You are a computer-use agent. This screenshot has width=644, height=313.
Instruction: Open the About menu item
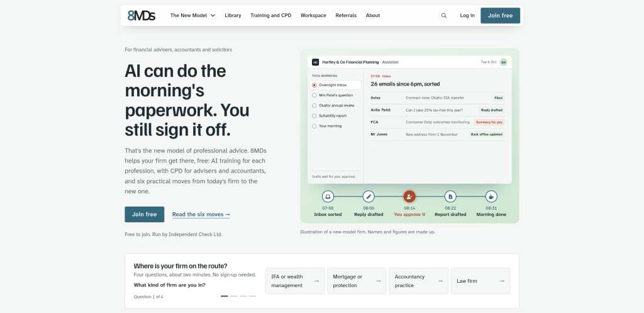coord(372,16)
